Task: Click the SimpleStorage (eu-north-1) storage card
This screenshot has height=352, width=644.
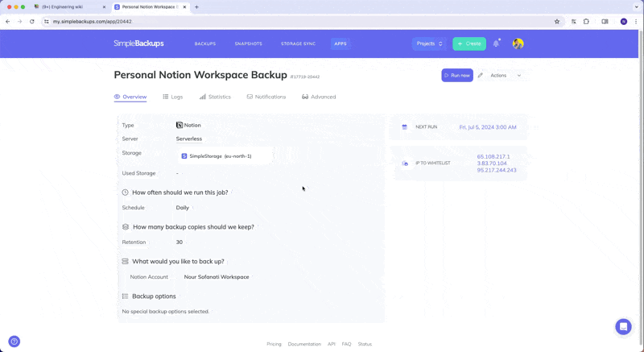Action: coord(225,156)
